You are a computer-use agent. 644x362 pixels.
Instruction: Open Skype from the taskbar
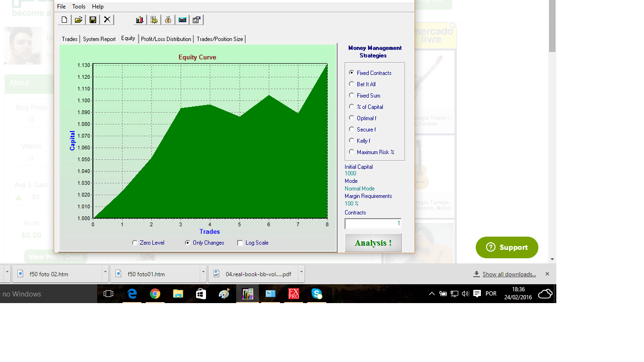tap(317, 294)
